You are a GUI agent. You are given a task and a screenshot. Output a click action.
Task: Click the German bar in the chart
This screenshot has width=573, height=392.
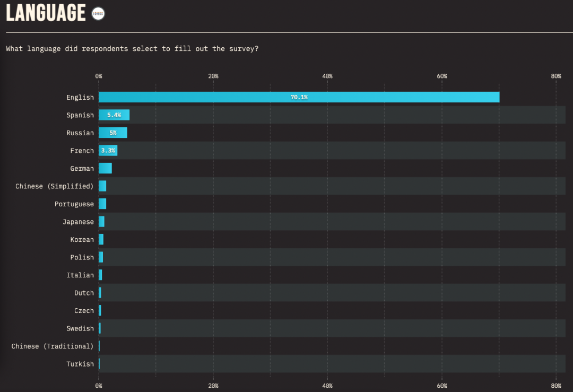click(x=105, y=169)
